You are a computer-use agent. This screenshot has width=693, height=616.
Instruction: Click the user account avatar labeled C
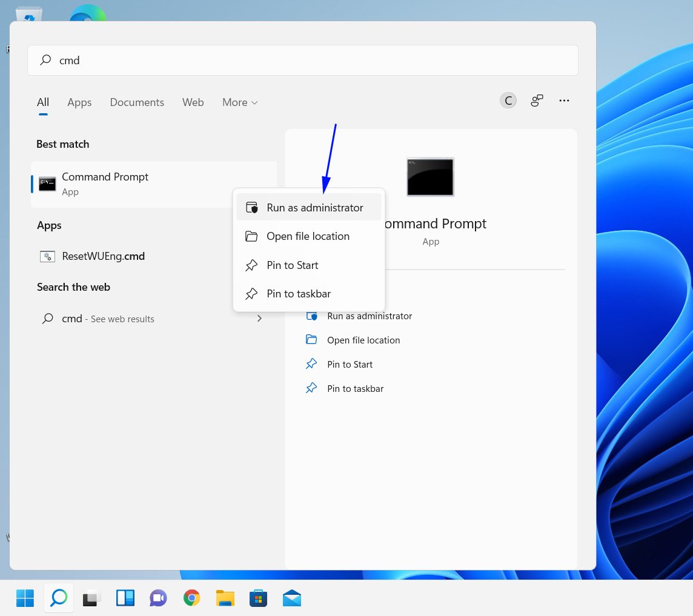tap(508, 100)
